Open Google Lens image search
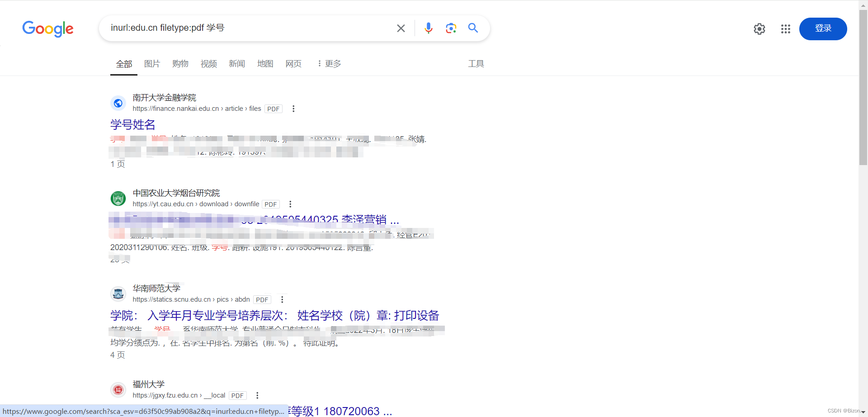 (451, 28)
